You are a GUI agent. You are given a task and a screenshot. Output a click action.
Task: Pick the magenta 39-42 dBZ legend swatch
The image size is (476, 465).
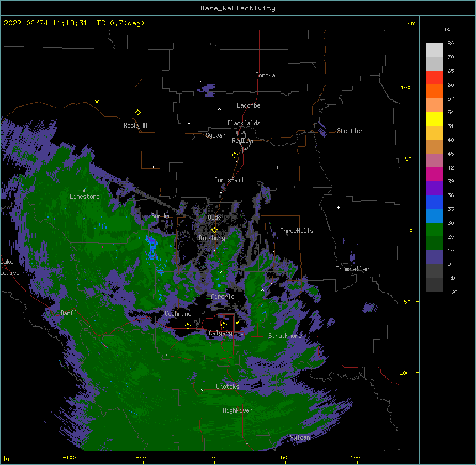(434, 174)
